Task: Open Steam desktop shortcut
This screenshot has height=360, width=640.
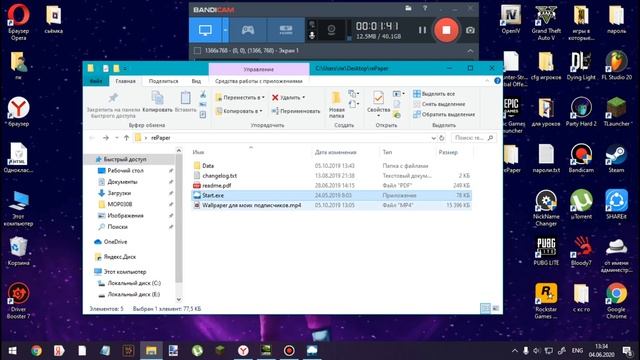Action: coord(616,158)
